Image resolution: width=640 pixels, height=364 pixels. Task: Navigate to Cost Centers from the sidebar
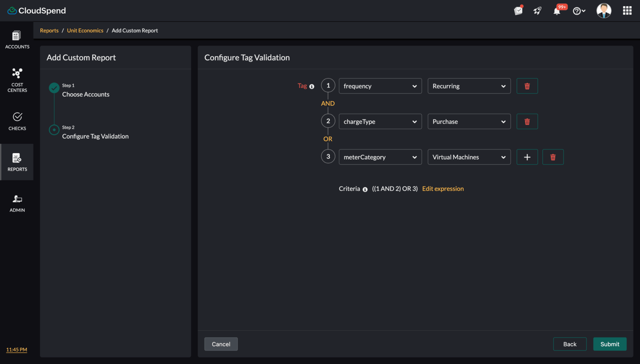17,80
